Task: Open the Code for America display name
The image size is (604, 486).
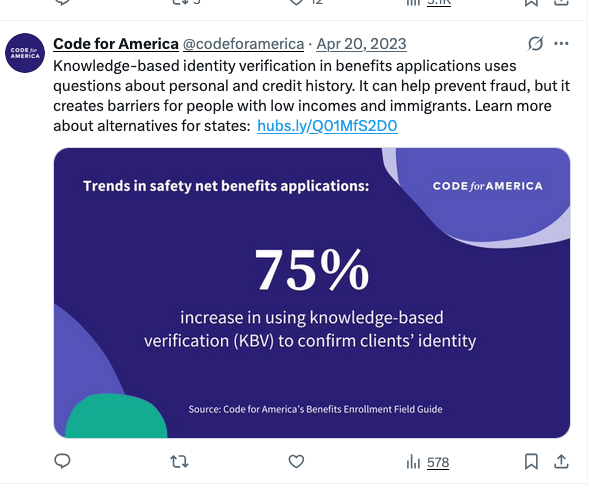Action: pos(115,45)
